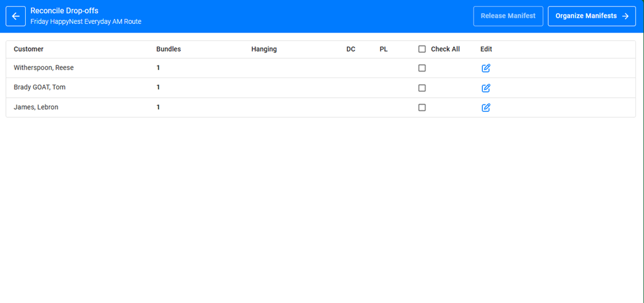Edit the Witherspoon, Reese drop-off entry

pyautogui.click(x=485, y=68)
